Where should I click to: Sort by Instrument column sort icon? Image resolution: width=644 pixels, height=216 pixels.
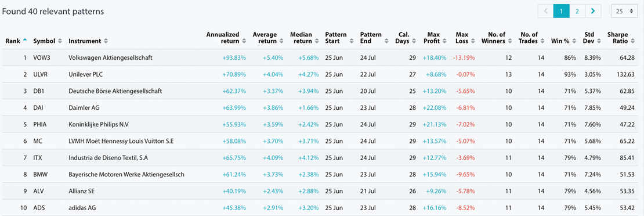coord(106,41)
